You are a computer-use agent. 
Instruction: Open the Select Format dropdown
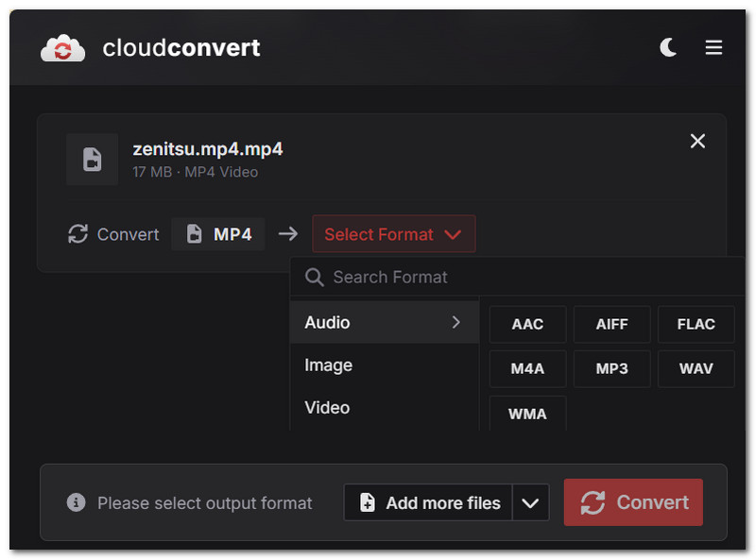pos(394,234)
